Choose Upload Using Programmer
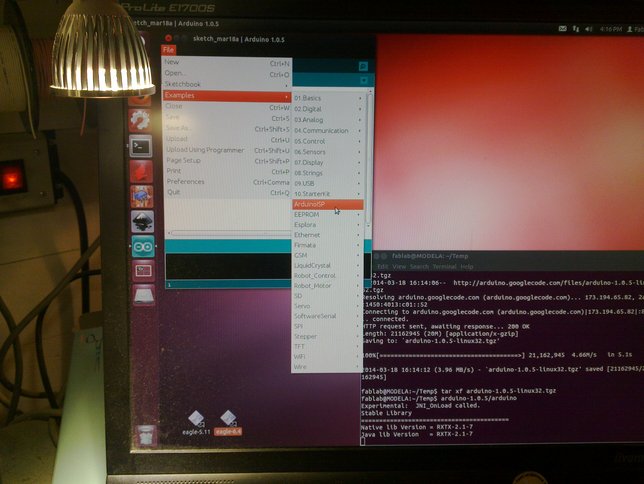The height and width of the screenshot is (484, 644). tap(228, 150)
